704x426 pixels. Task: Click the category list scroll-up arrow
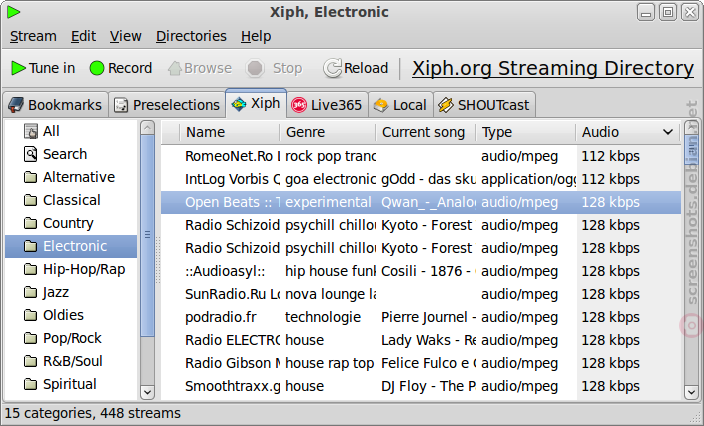point(147,128)
